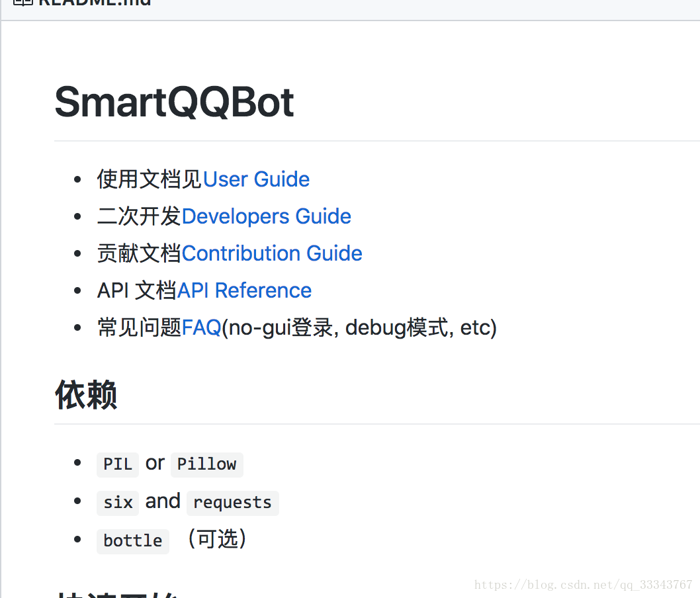
Task: Click the PIL code label
Action: [x=118, y=464]
